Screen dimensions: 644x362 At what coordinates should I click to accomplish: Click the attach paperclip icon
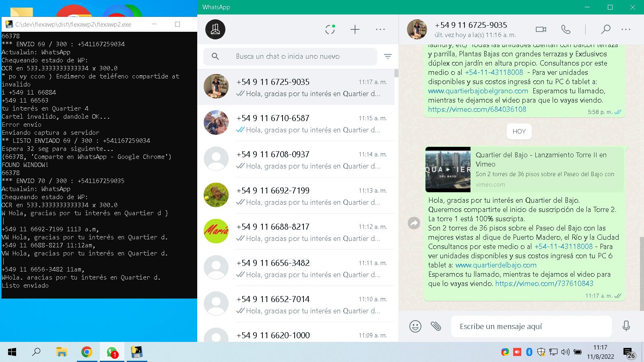pos(436,326)
